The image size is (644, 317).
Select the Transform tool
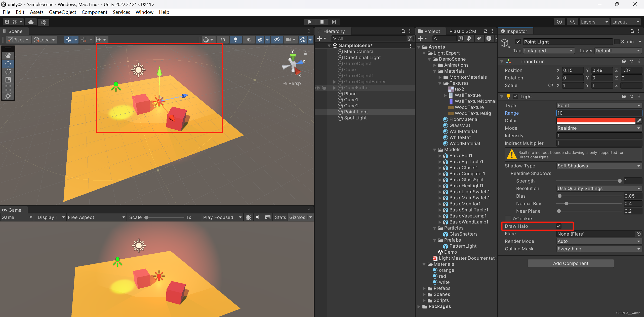click(8, 96)
